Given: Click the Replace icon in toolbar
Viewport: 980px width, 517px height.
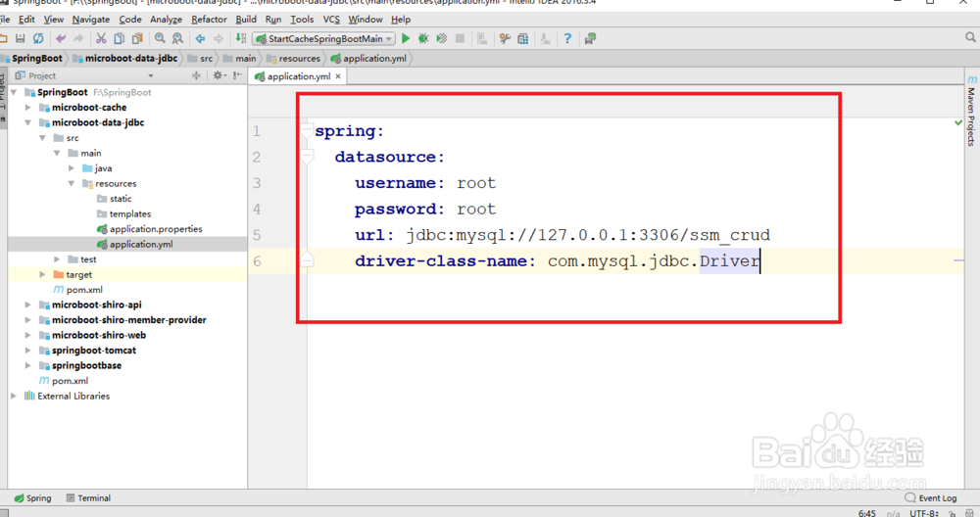Looking at the screenshot, I should coord(177,39).
